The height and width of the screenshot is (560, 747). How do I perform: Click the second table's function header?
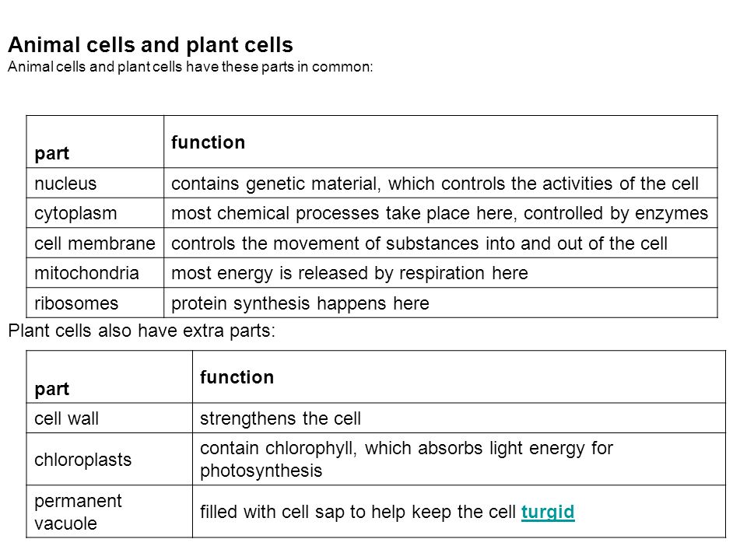[x=237, y=377]
